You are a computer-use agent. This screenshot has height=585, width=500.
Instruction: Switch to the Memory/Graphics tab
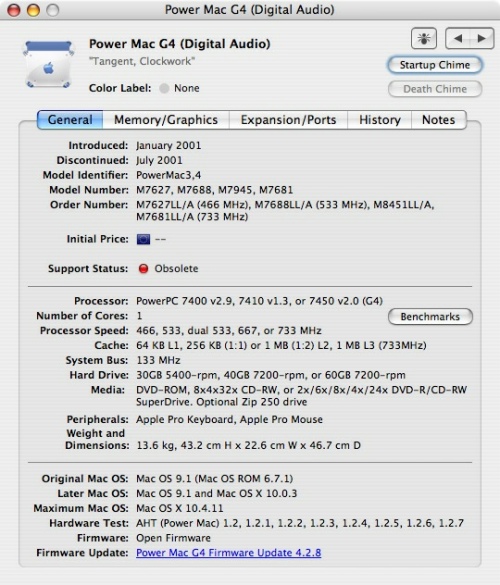click(x=166, y=120)
